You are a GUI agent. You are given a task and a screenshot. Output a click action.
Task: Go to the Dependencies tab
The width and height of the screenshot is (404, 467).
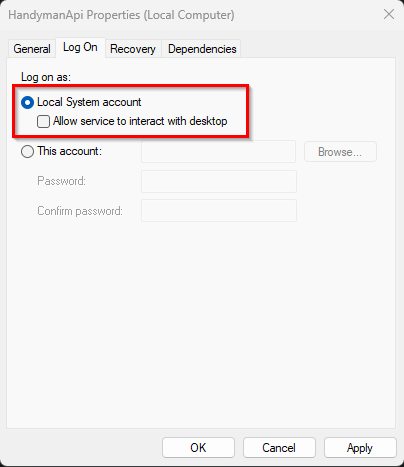coord(202,49)
